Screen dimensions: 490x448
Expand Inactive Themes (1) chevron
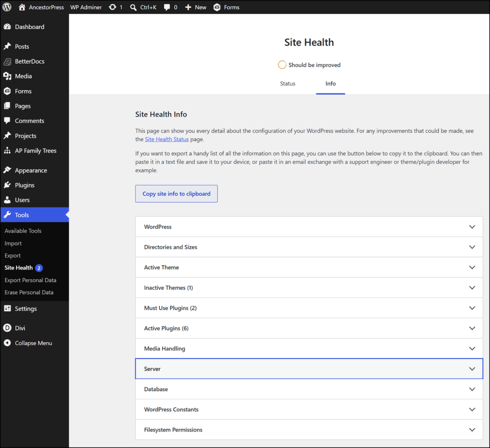pos(472,288)
